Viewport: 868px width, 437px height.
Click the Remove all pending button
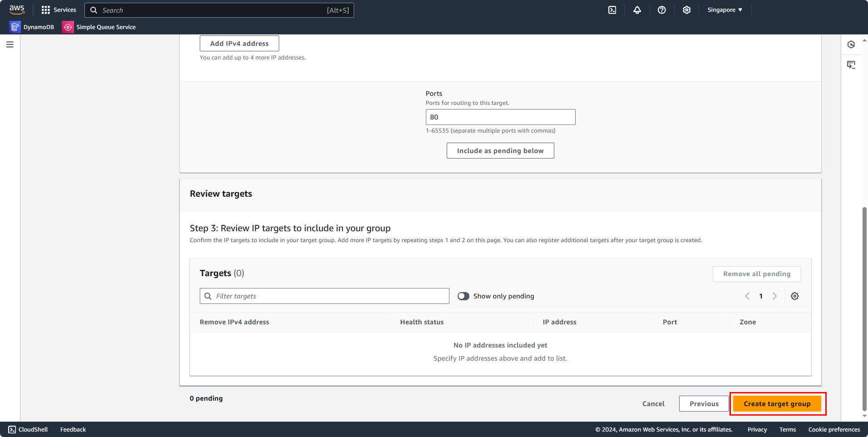click(x=757, y=274)
